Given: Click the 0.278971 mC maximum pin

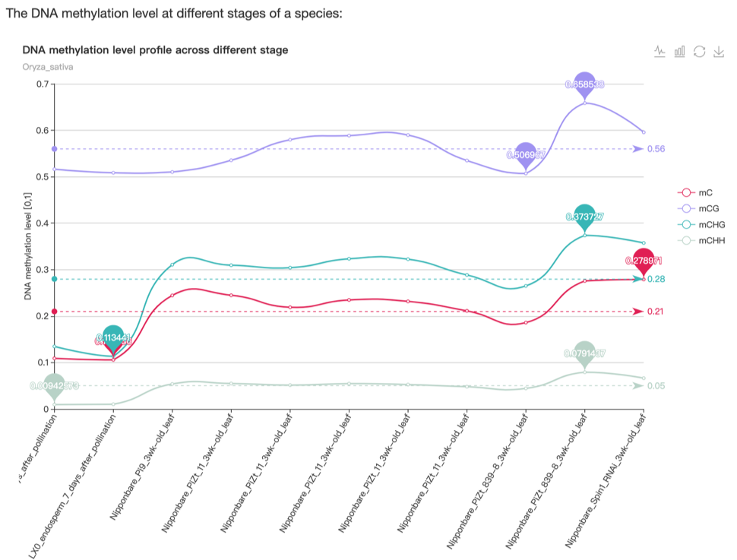Looking at the screenshot, I should click(x=644, y=261).
